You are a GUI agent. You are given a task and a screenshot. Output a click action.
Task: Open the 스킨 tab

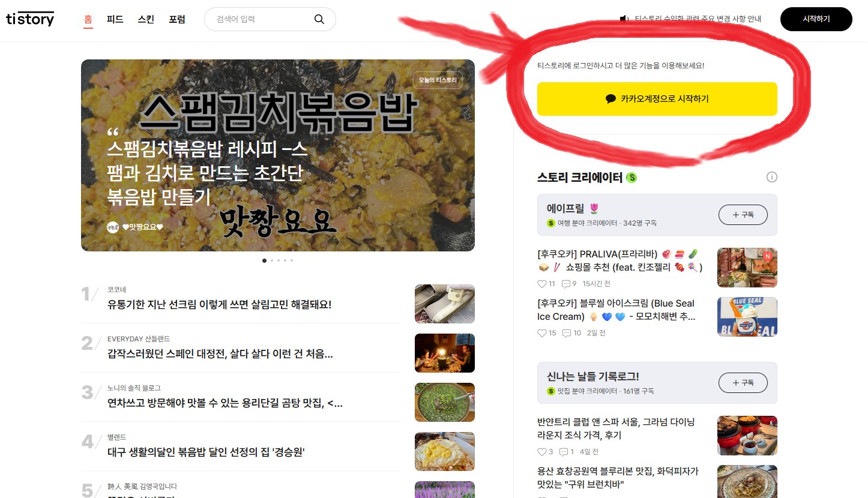click(146, 19)
